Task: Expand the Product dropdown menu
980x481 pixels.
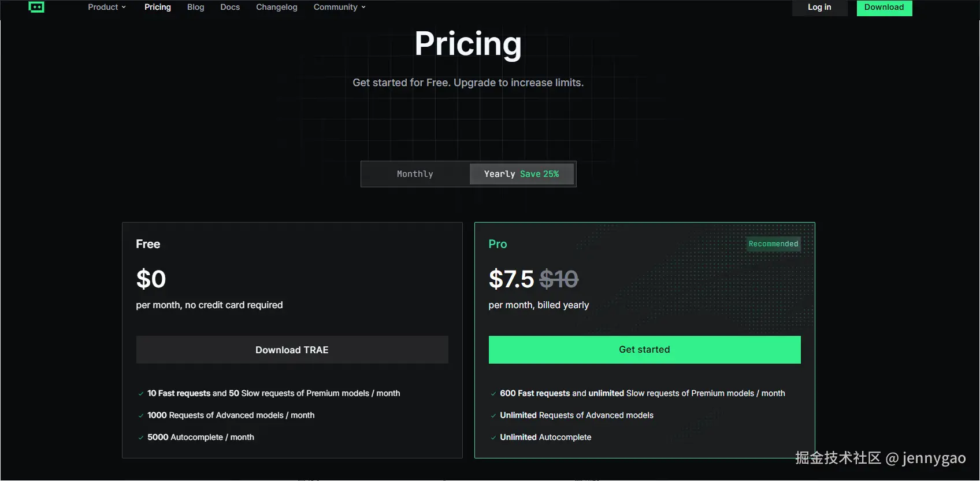Action: point(106,7)
